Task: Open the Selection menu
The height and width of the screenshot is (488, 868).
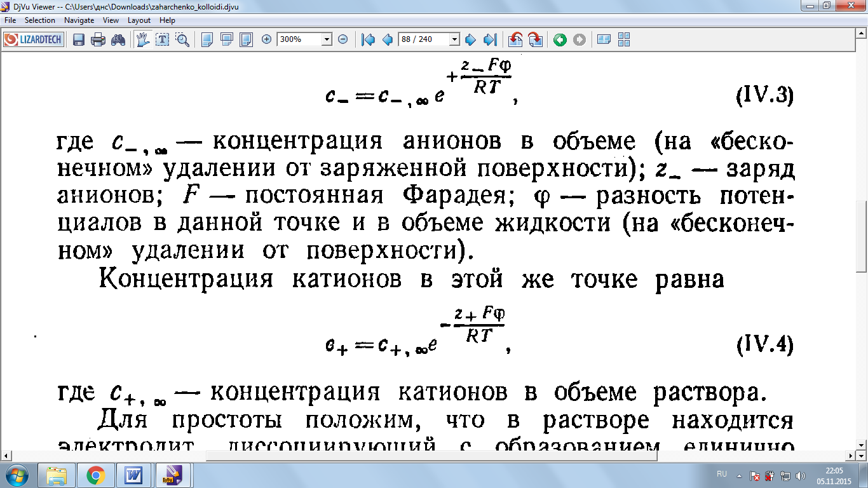Action: 40,20
